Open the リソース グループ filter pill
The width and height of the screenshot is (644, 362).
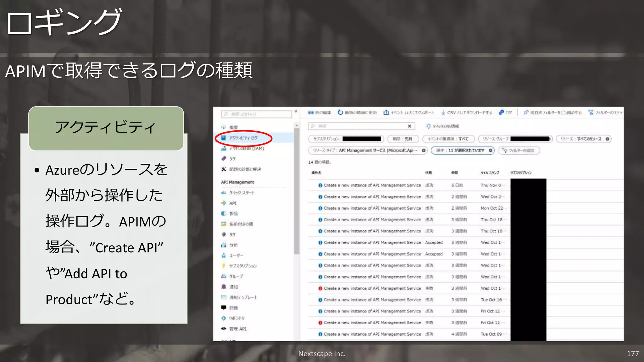pos(515,139)
